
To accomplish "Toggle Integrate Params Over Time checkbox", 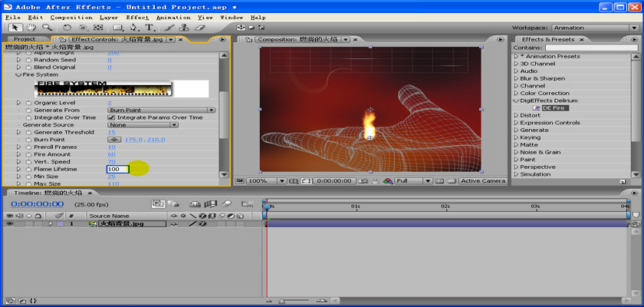I will 111,117.
